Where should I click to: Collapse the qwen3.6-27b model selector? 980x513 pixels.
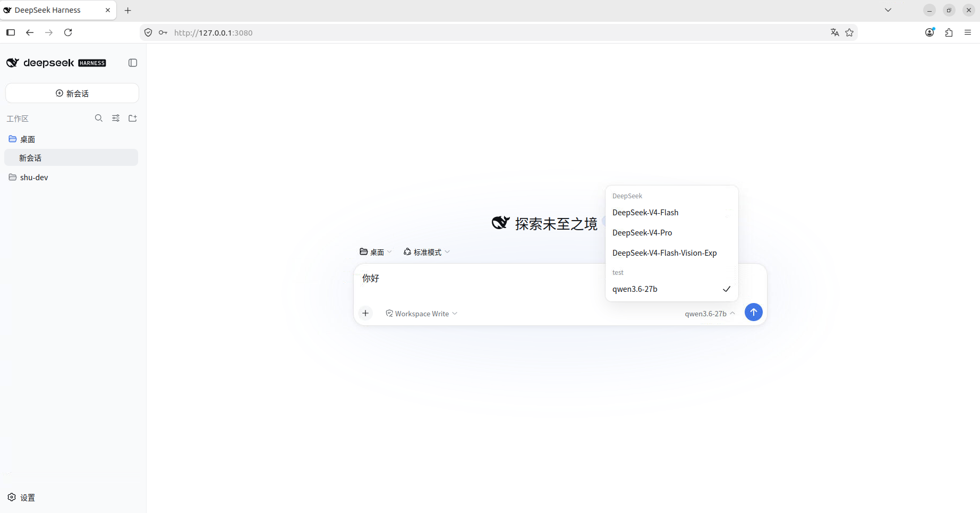coord(710,314)
